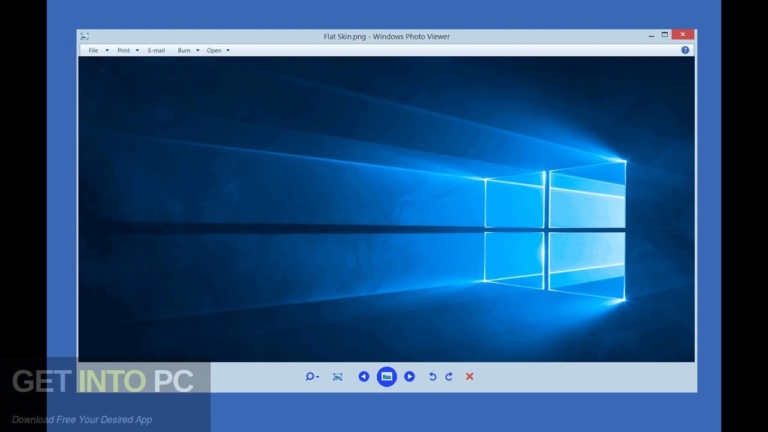Close the Windows Photo Viewer window
The image size is (768, 432).
click(682, 34)
